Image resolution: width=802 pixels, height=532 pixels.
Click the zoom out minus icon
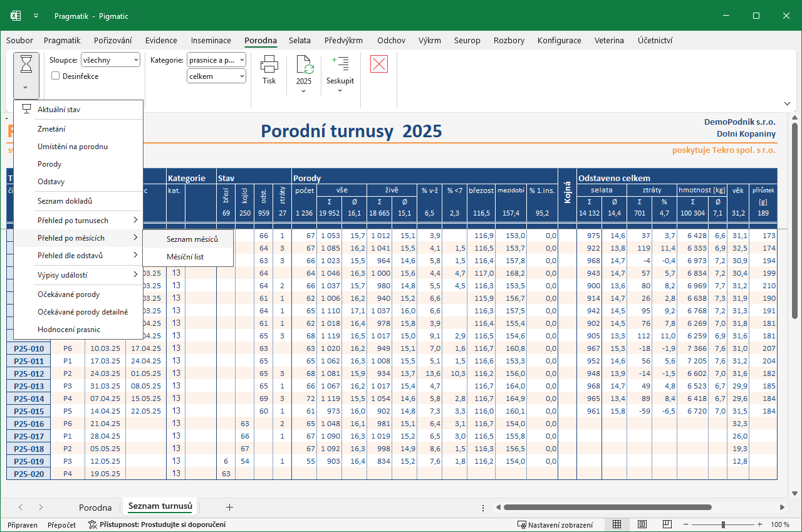[x=686, y=524]
